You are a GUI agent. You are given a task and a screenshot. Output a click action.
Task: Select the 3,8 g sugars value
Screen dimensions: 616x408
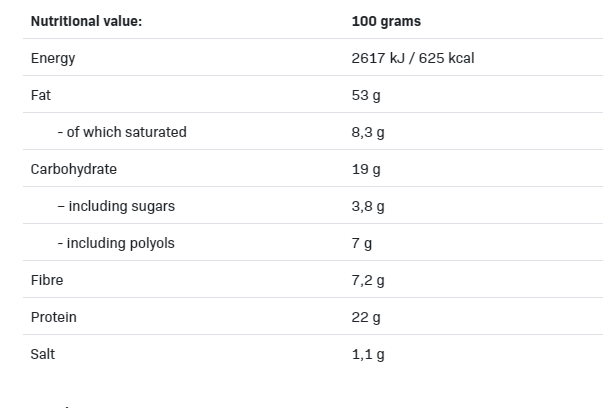368,207
